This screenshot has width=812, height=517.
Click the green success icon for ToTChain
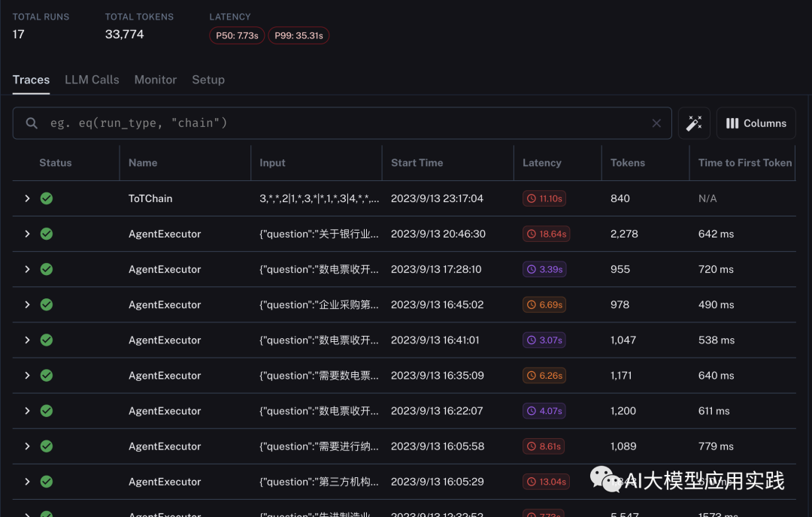[x=47, y=198]
